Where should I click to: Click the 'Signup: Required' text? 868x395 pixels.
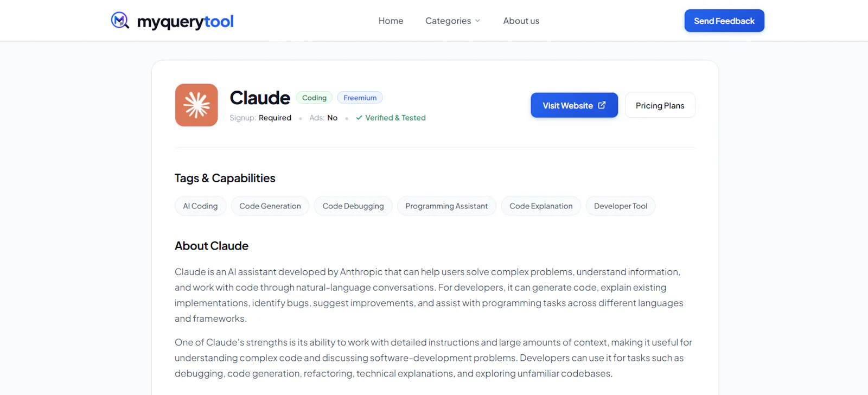point(260,118)
